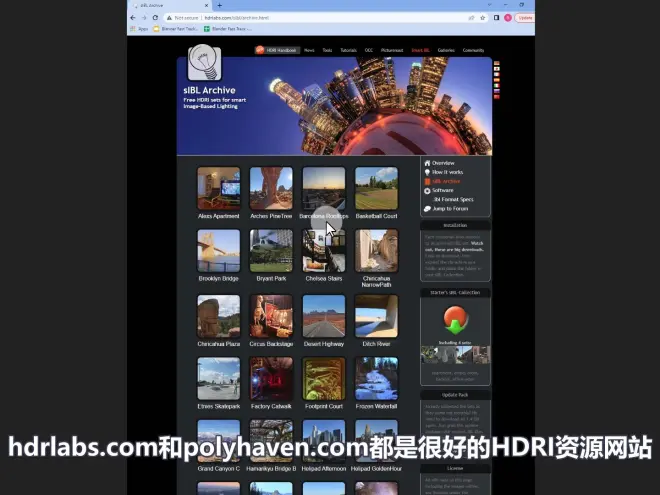Open the Alexs Apartment thumbnail
This screenshot has width=660, height=495.
(219, 188)
